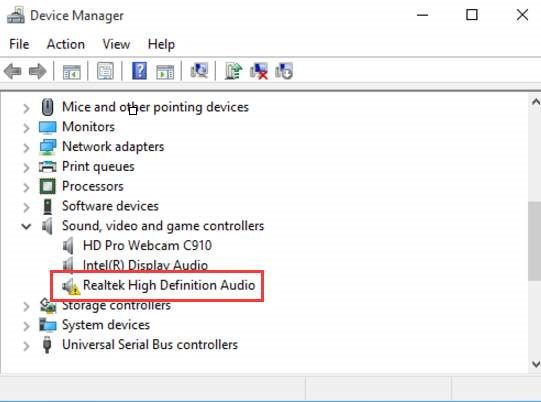Click the Back arrow toolbar icon
This screenshot has height=402, width=541.
[x=13, y=71]
